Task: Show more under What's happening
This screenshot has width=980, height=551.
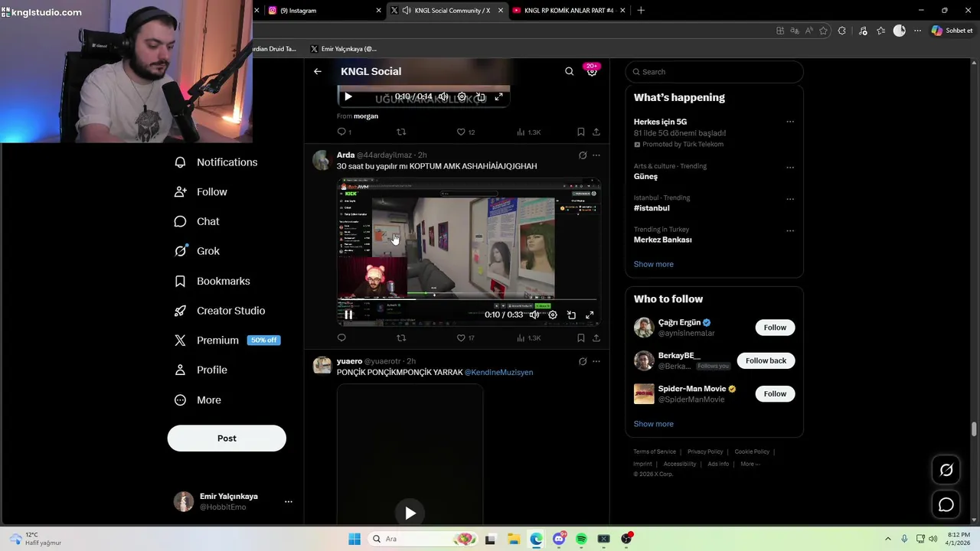Action: point(654,264)
